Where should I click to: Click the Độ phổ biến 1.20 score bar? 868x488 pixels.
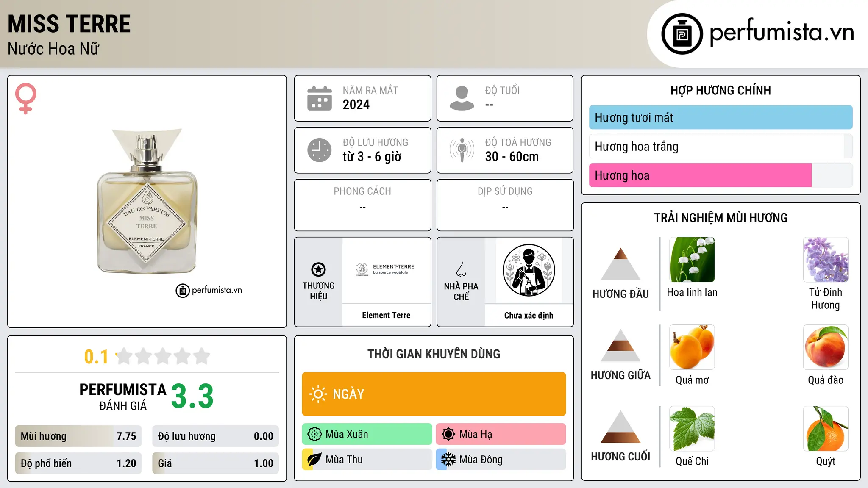(x=78, y=463)
